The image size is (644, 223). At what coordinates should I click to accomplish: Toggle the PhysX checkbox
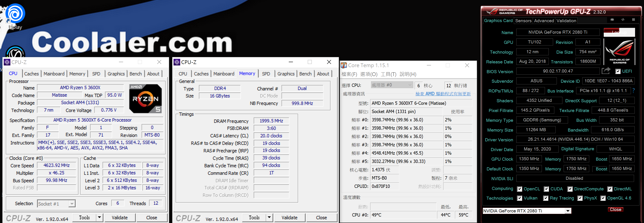point(580,198)
